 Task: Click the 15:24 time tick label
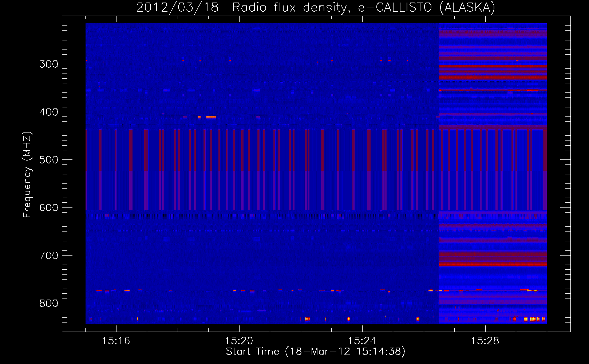coord(362,341)
